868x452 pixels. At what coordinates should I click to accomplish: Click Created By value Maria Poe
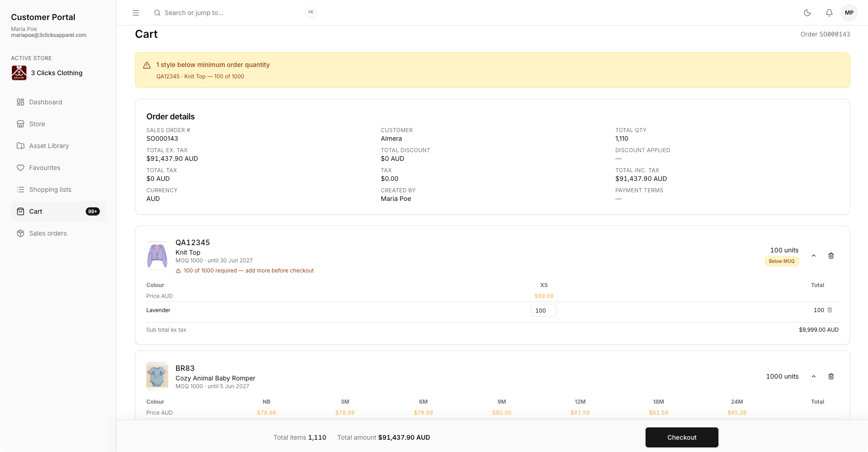[396, 199]
